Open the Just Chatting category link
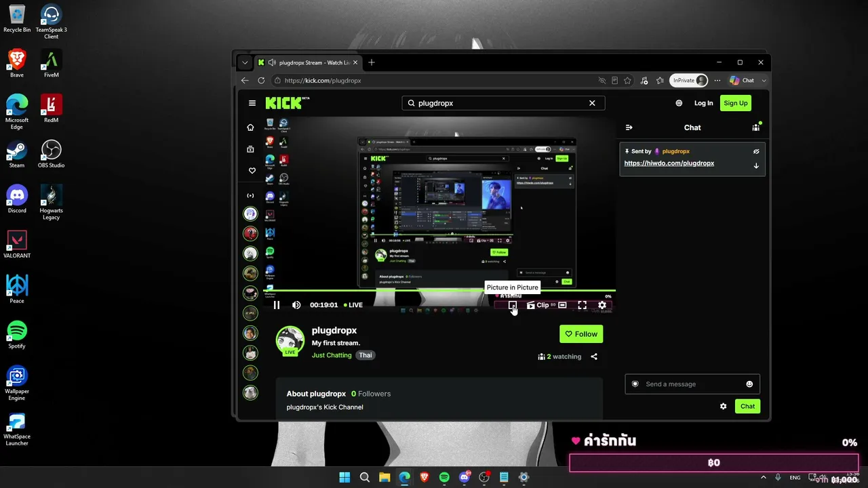Image resolution: width=868 pixels, height=488 pixels. (x=332, y=355)
